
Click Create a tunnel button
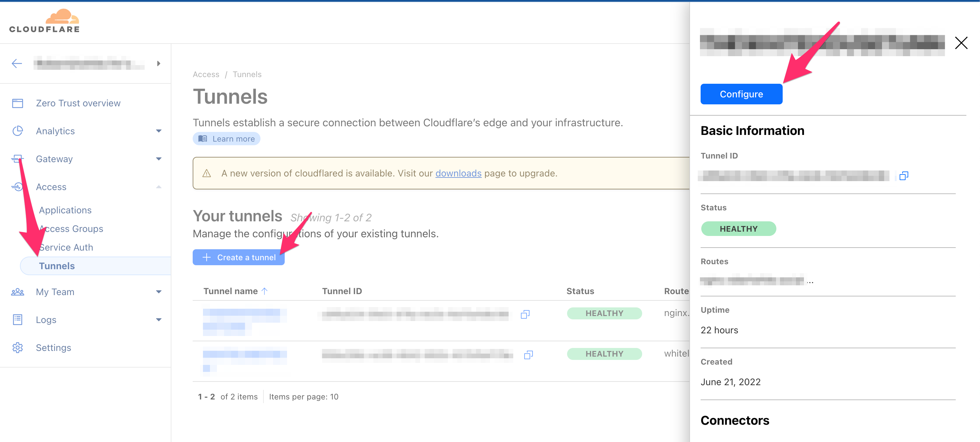(x=239, y=257)
